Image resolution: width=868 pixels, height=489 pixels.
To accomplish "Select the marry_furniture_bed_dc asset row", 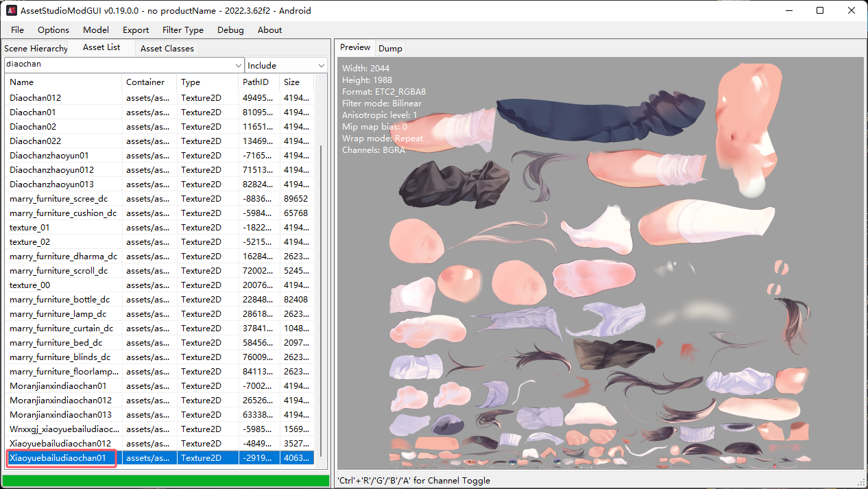I will click(x=56, y=343).
